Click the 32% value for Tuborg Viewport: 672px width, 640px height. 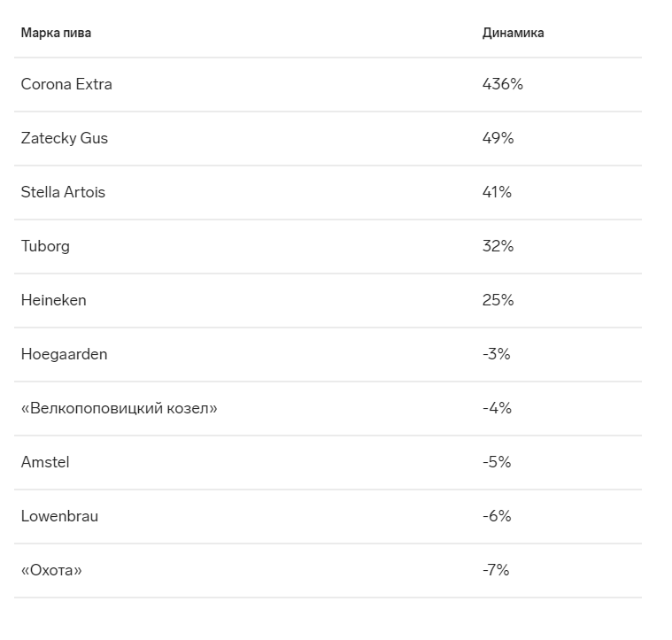(498, 246)
